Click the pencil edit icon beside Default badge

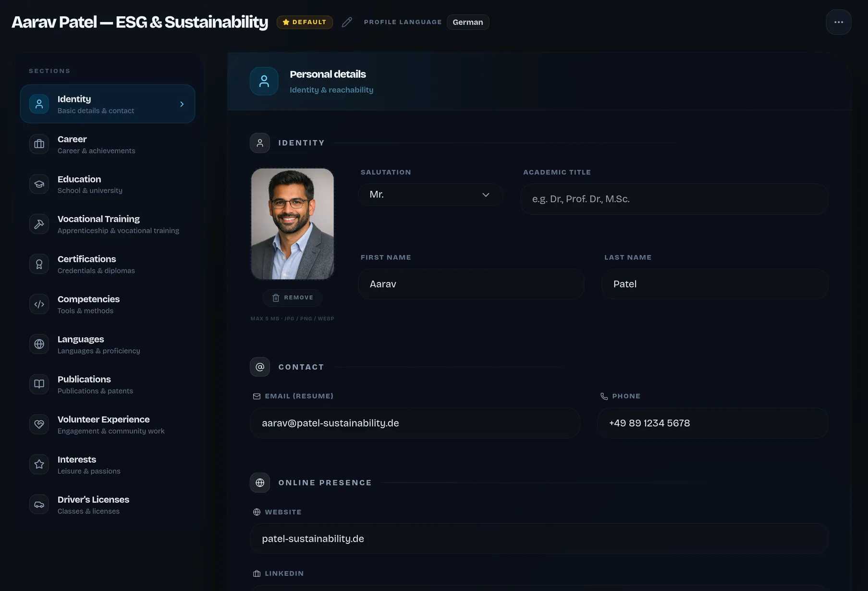(x=347, y=22)
